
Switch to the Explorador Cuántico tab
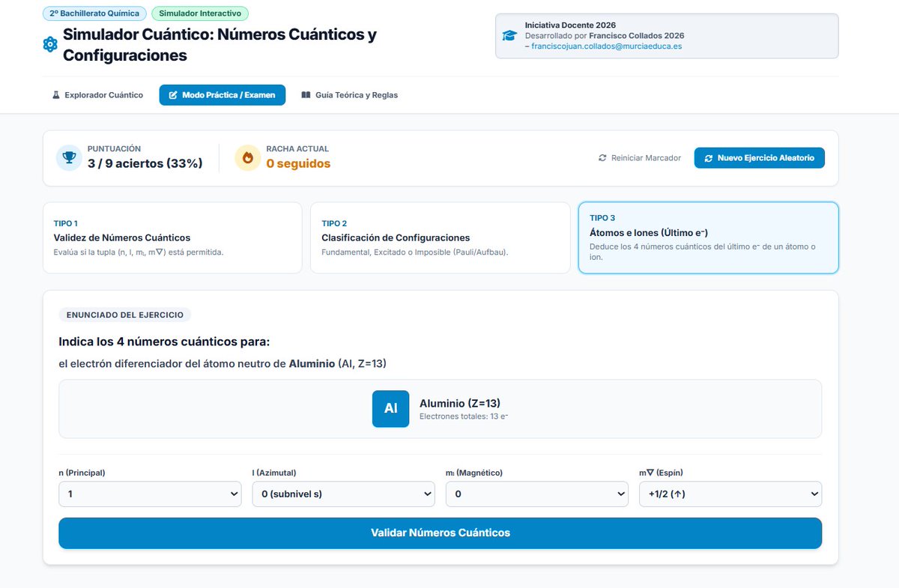click(97, 95)
